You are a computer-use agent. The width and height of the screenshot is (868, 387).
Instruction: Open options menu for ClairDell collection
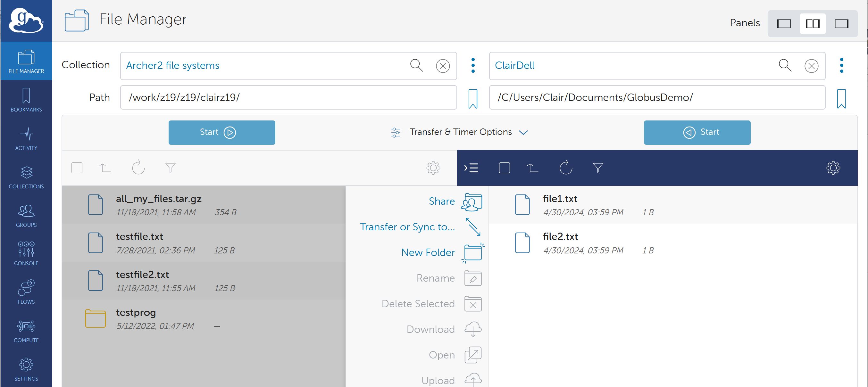(x=842, y=65)
